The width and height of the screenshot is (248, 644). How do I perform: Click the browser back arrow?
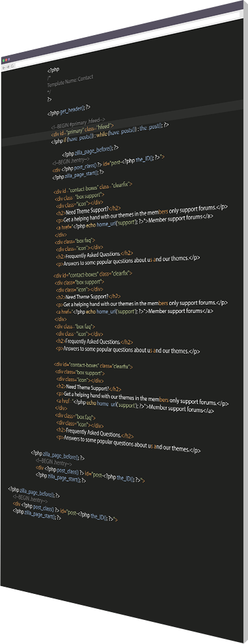coord(3,66)
